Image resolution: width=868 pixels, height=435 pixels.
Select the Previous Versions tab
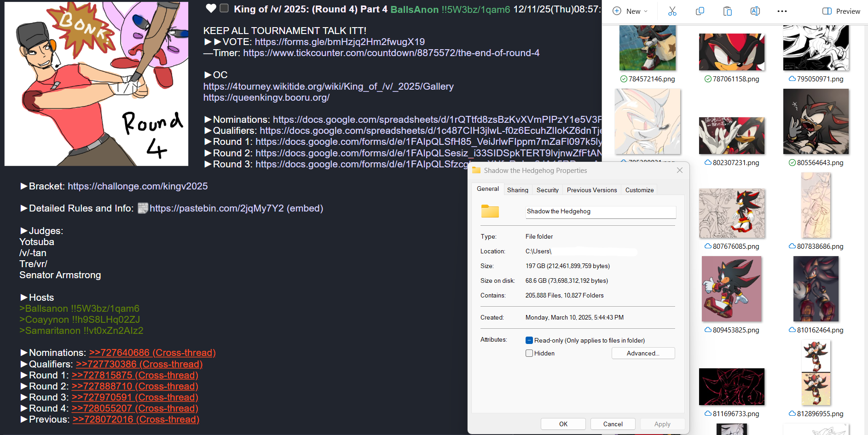[592, 190]
